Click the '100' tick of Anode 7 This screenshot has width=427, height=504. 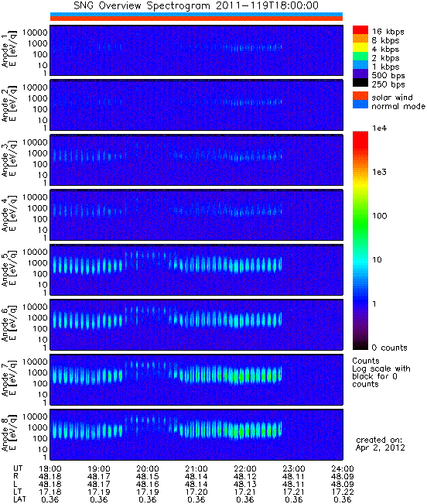point(40,383)
